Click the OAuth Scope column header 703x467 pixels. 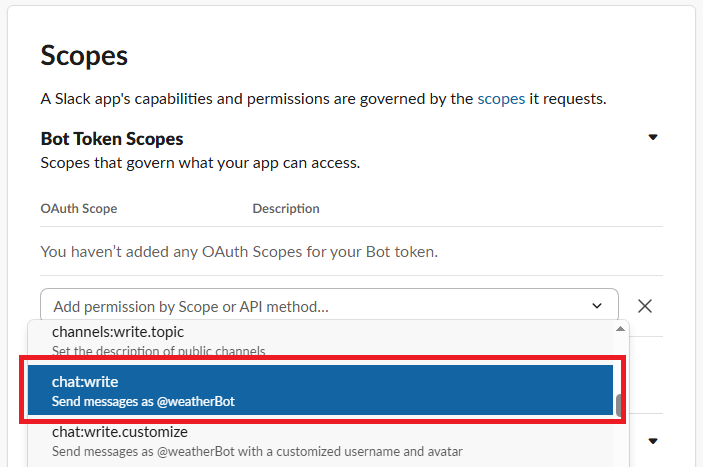point(79,208)
